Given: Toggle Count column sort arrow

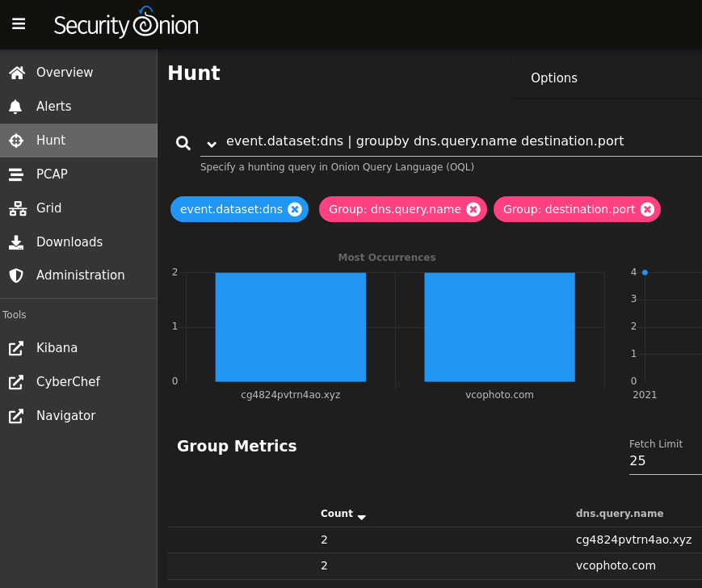Looking at the screenshot, I should click(x=362, y=517).
